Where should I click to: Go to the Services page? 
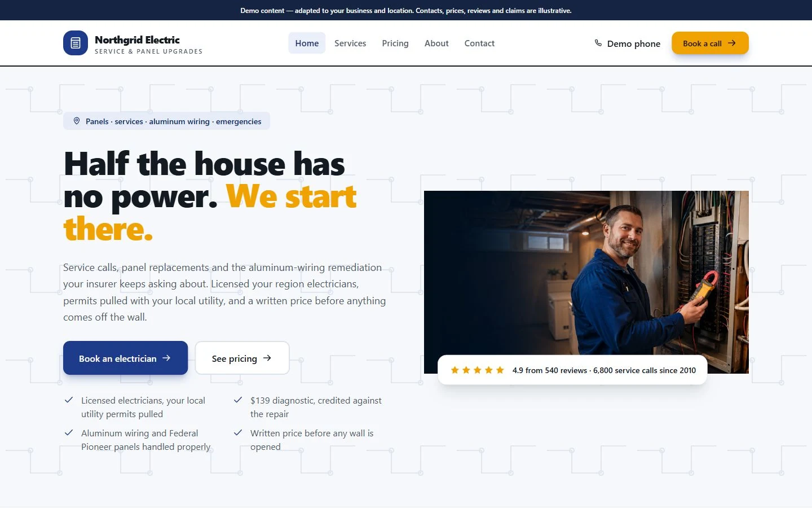coord(350,43)
